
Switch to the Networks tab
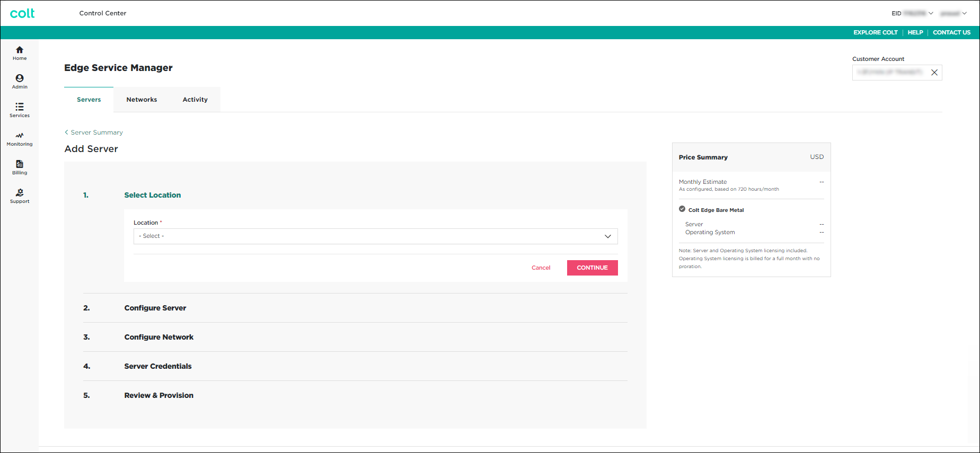(x=142, y=100)
